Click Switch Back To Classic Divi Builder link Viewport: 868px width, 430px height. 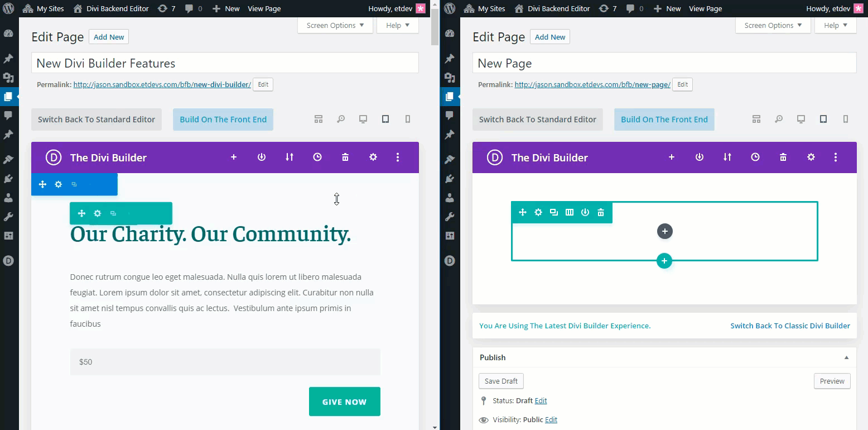[790, 326]
